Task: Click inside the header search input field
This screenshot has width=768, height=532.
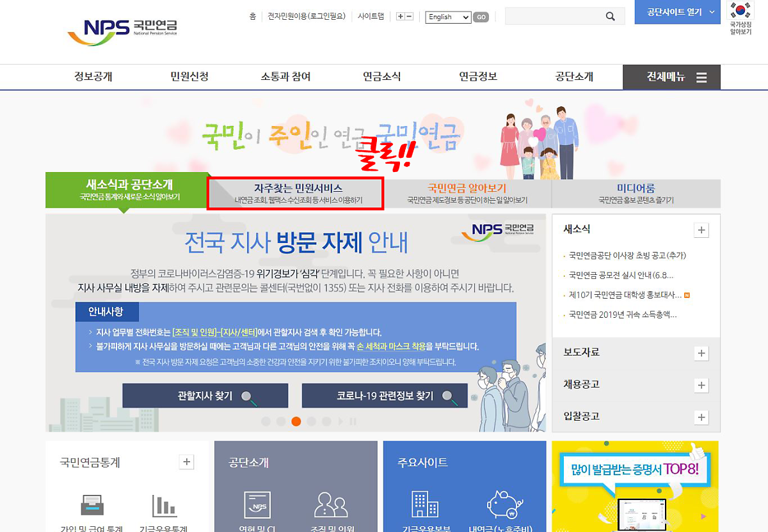Action: [554, 17]
